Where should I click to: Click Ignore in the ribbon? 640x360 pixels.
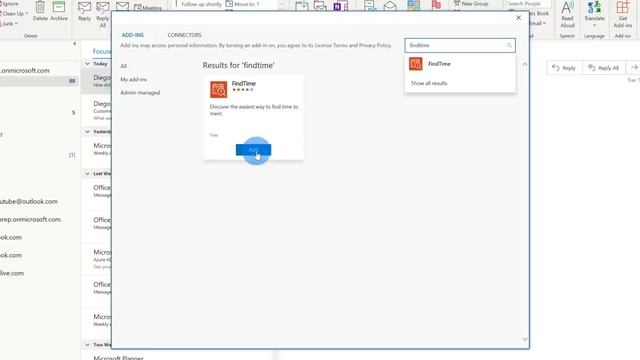point(9,4)
